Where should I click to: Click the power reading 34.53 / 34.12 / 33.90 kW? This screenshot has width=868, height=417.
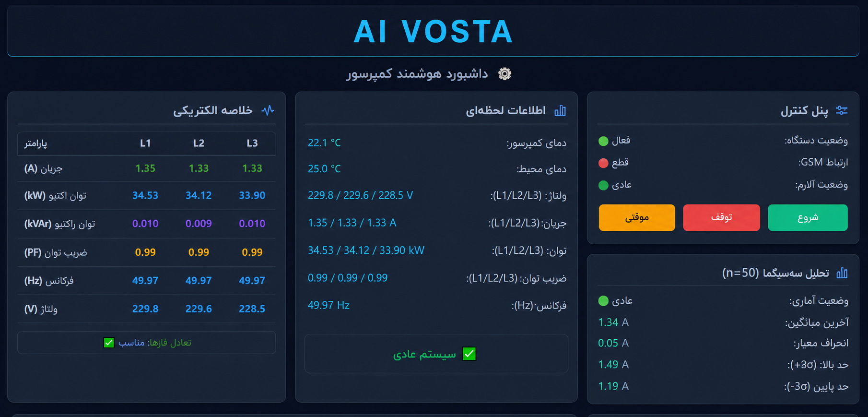(366, 250)
